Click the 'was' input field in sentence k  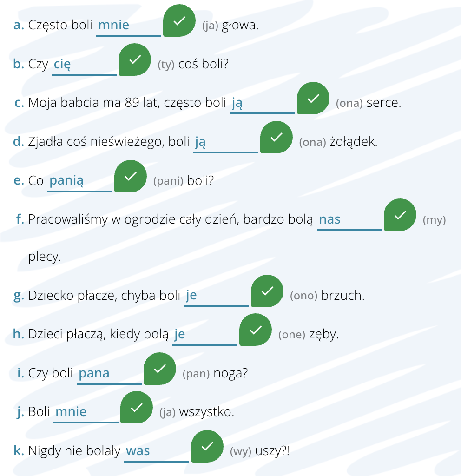pyautogui.click(x=157, y=452)
